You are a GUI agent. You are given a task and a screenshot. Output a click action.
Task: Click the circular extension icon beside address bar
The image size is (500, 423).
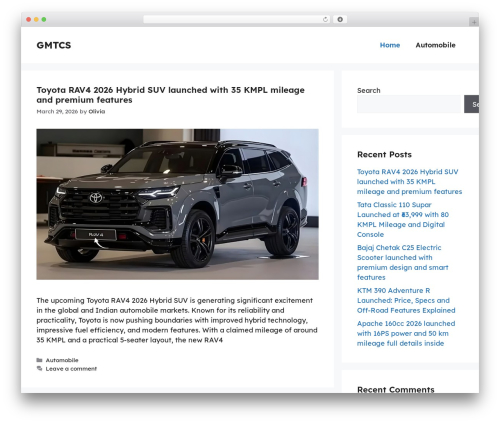pos(340,20)
